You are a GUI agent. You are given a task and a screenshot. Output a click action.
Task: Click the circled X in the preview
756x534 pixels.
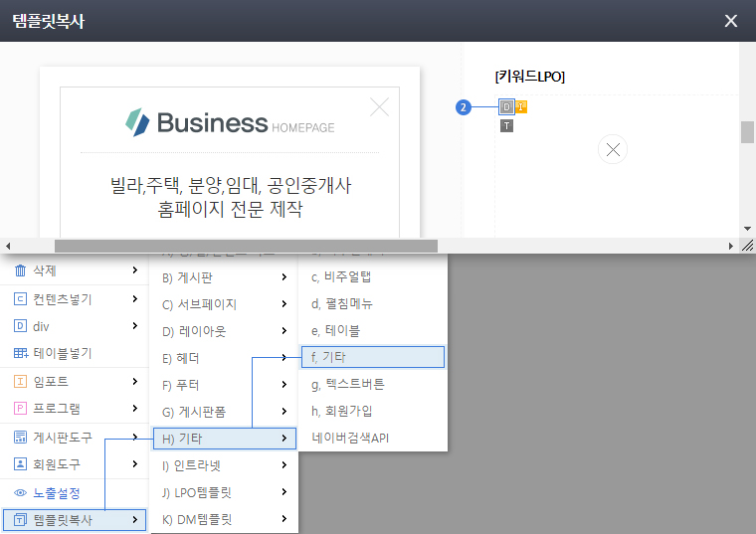(x=613, y=150)
